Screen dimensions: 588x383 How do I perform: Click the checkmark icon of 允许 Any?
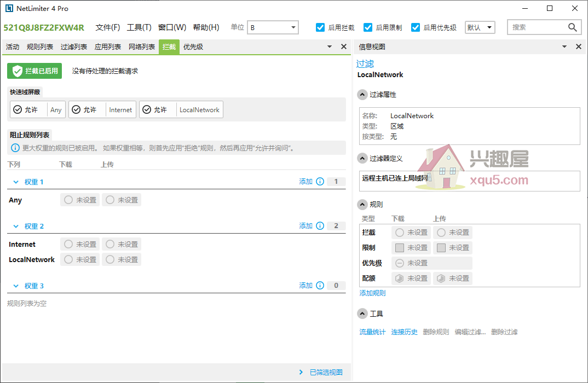18,109
